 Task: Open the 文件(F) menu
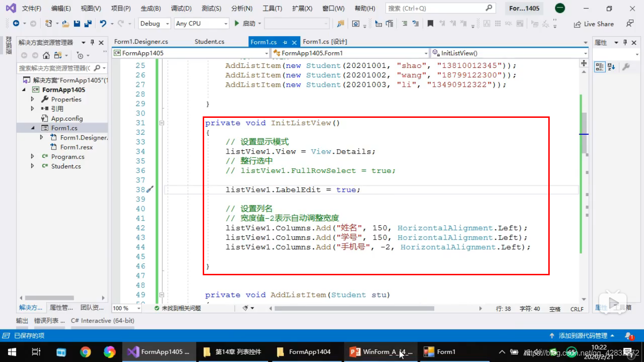click(x=31, y=8)
